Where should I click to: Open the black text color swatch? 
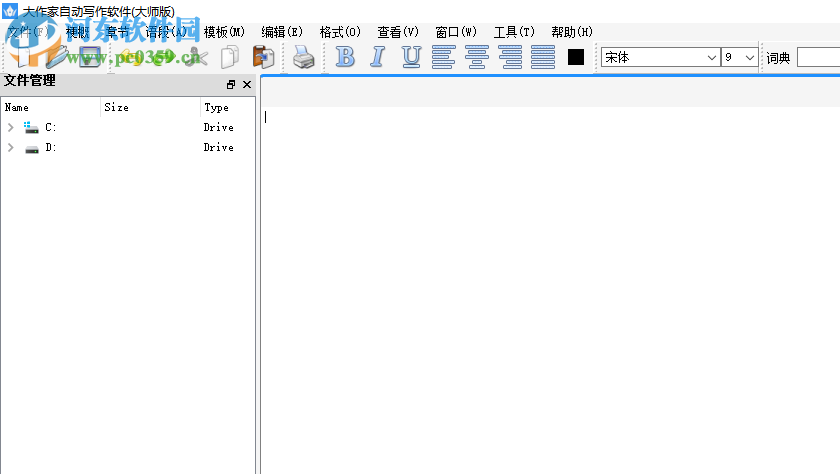pyautogui.click(x=576, y=57)
